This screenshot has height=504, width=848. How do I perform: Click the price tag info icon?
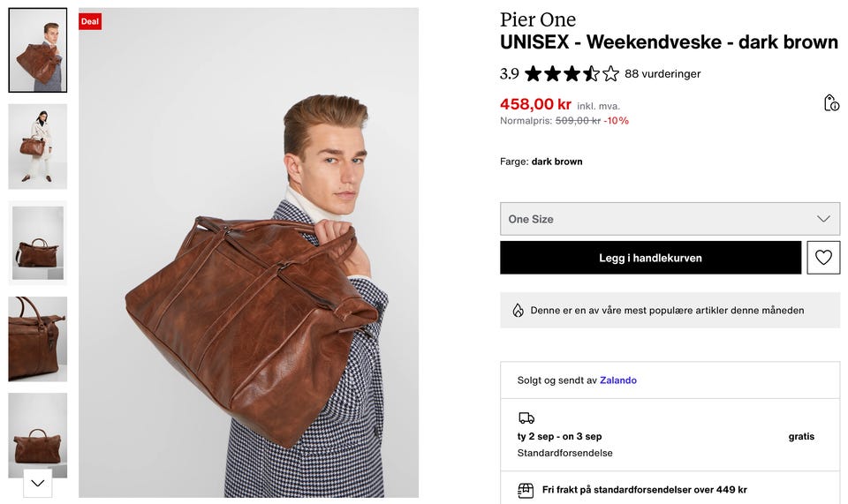click(830, 103)
